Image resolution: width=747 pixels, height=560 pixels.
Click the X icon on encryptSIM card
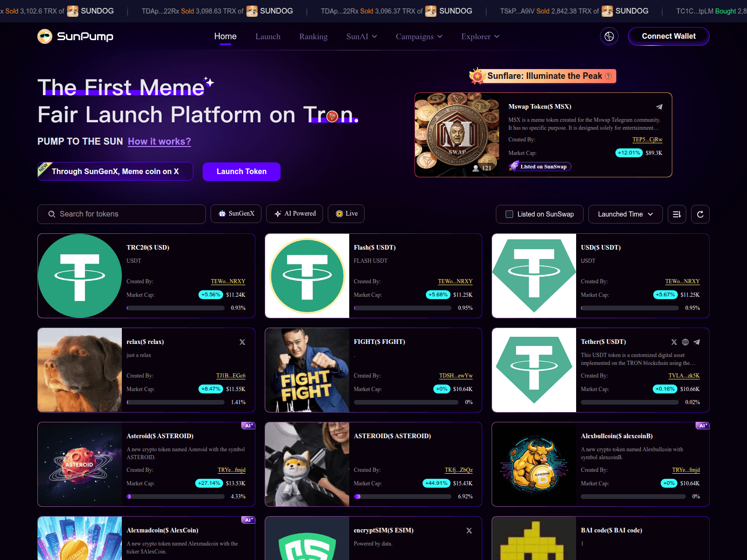tap(469, 531)
